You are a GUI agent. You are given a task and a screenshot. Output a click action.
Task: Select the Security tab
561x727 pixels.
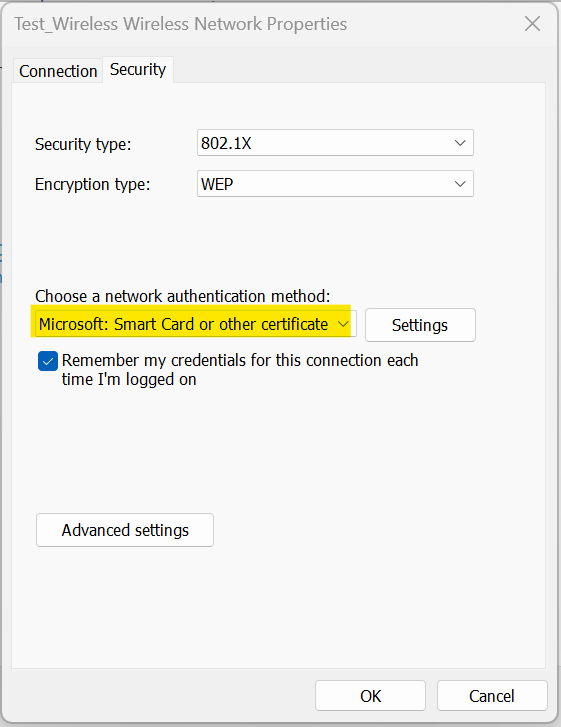138,70
